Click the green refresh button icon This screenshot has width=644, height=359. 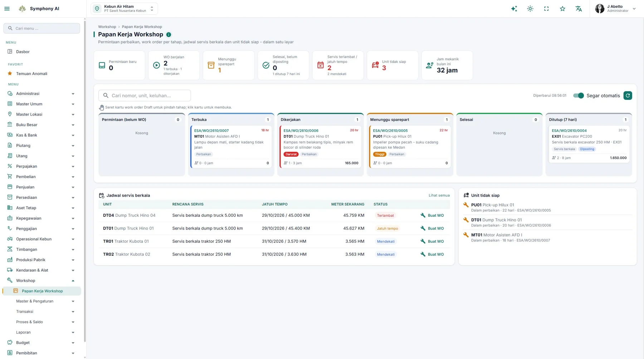[628, 95]
